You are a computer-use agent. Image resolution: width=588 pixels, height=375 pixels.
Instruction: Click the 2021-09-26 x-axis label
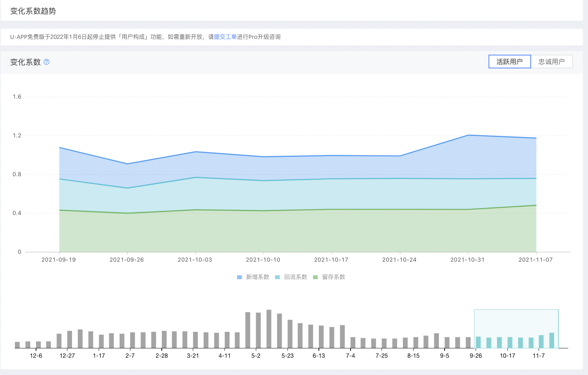(127, 260)
